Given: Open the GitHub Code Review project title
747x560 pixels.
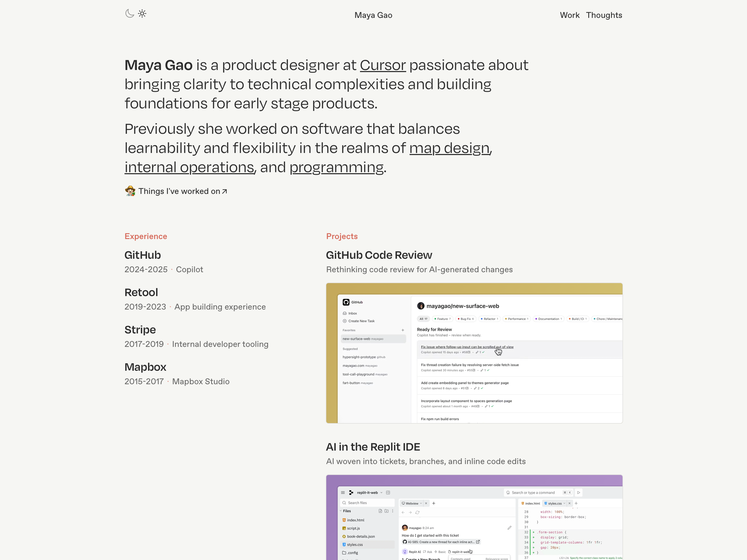Looking at the screenshot, I should point(379,255).
